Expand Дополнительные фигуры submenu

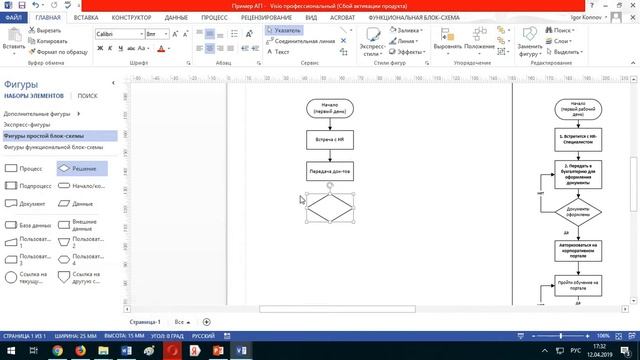(x=42, y=114)
